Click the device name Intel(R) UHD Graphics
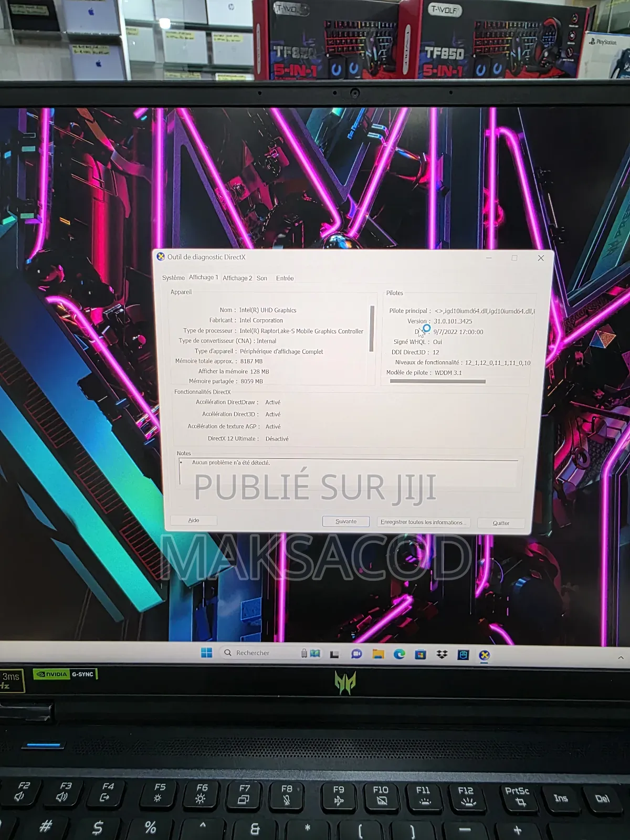Screen dimensions: 630x840 (x=268, y=310)
